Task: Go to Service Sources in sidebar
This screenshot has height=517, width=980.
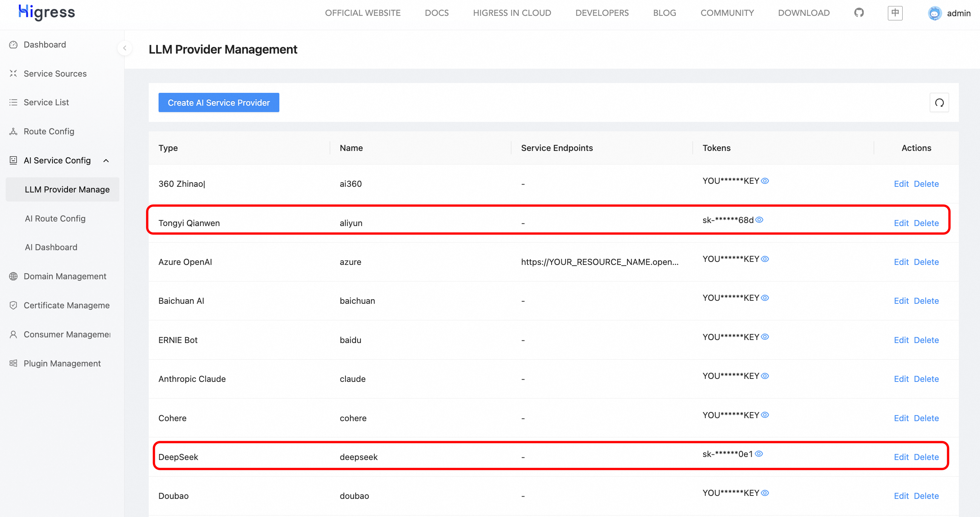Action: [55, 74]
